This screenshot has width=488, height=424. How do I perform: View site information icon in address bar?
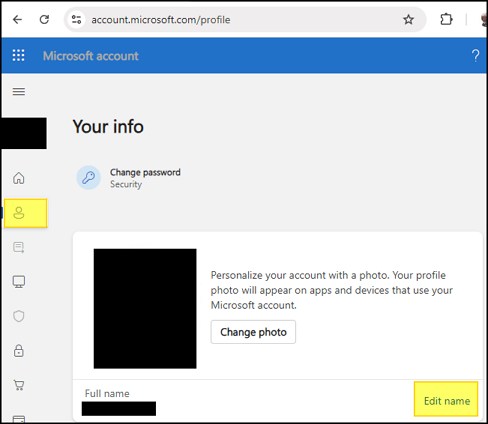coord(76,20)
